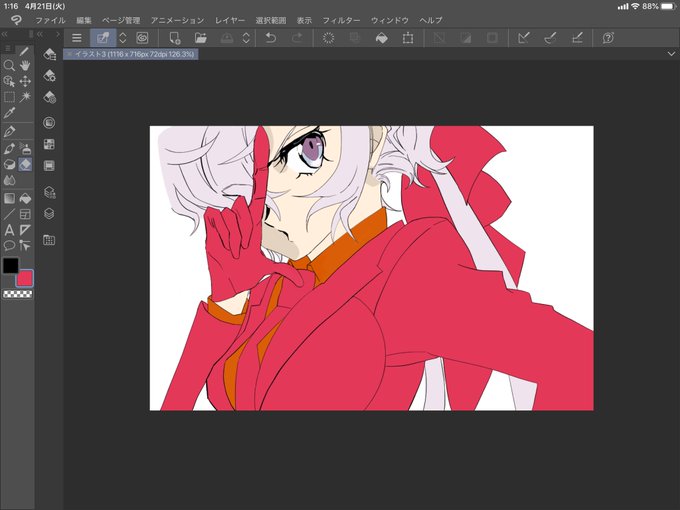
Task: Open Clip Studio launcher from command bar
Action: [x=142, y=38]
